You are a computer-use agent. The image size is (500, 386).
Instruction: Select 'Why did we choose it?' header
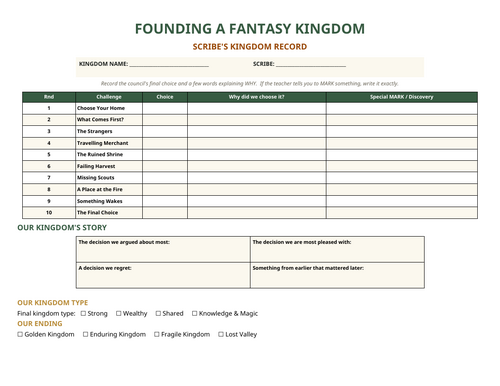pos(257,97)
